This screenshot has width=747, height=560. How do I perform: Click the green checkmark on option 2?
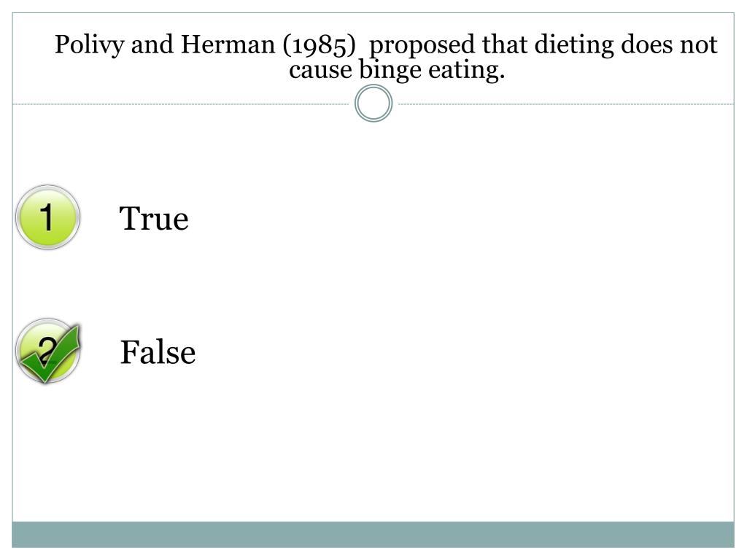49,354
